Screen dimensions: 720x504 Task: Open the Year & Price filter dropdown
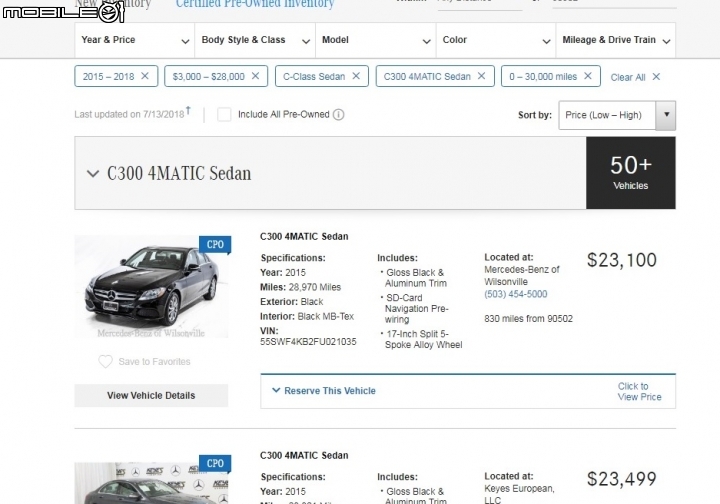pos(135,40)
